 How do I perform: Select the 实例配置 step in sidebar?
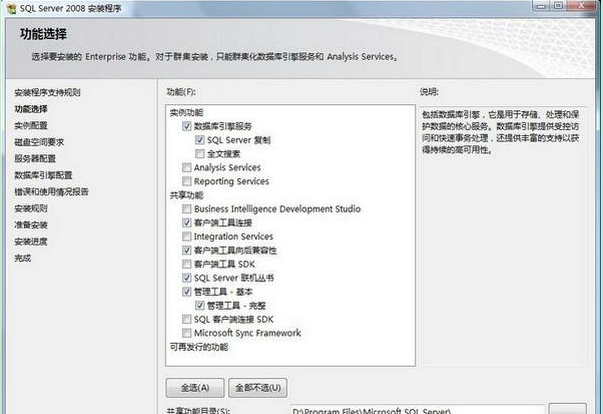coord(31,125)
